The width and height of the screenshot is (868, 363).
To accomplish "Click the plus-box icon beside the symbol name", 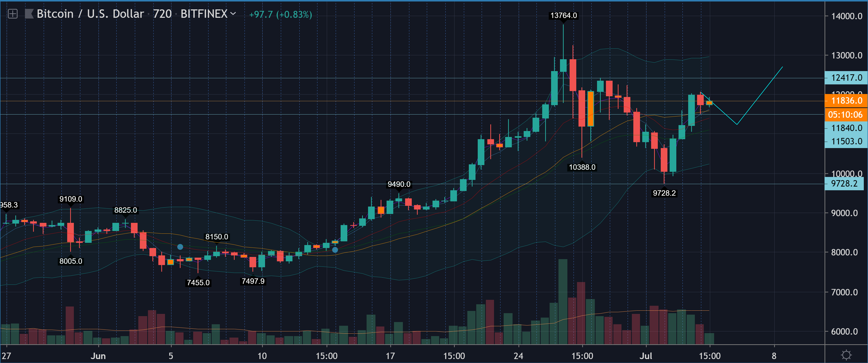I will click(12, 14).
